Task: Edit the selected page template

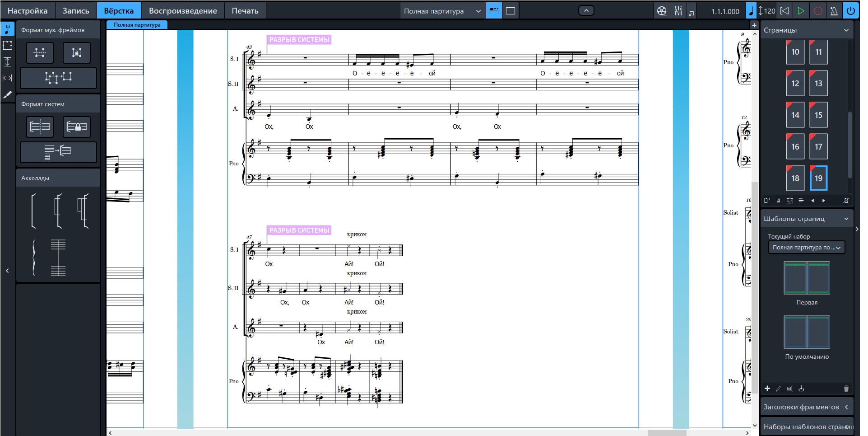Action: pos(779,389)
